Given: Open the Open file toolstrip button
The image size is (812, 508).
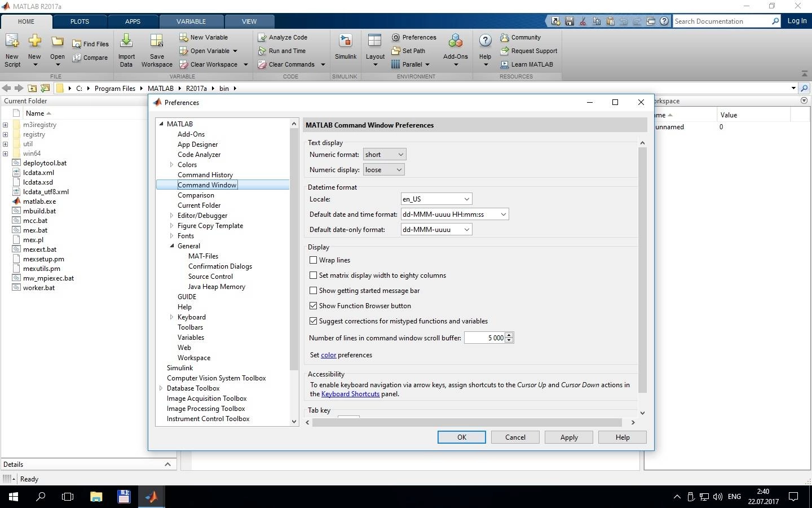Looking at the screenshot, I should pyautogui.click(x=57, y=50).
